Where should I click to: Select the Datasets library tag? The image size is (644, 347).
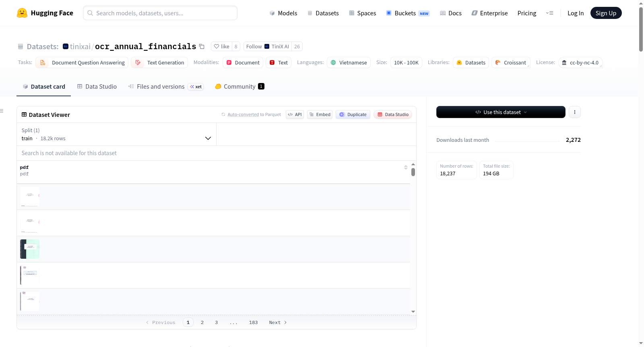(471, 62)
